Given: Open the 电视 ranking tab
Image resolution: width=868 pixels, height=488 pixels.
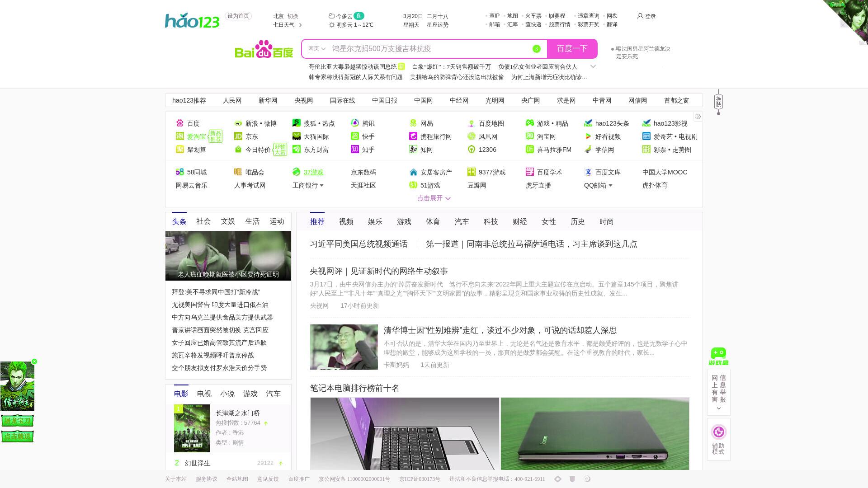Looking at the screenshot, I should click(204, 394).
